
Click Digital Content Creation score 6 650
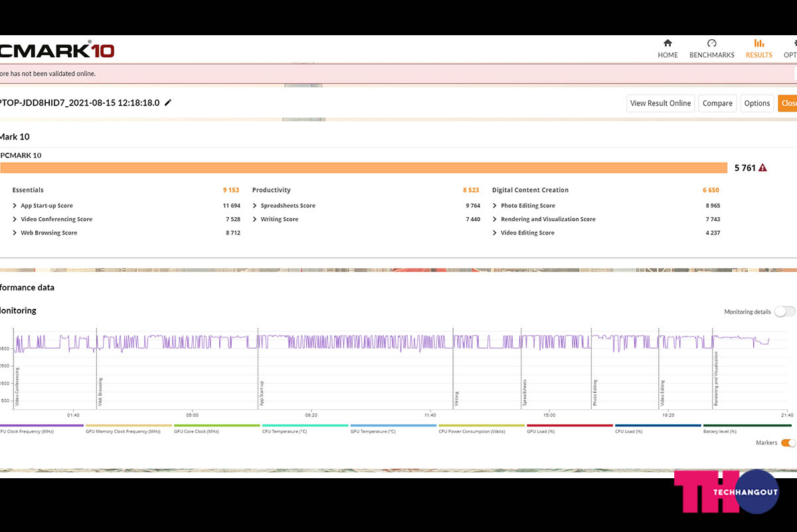(x=711, y=190)
